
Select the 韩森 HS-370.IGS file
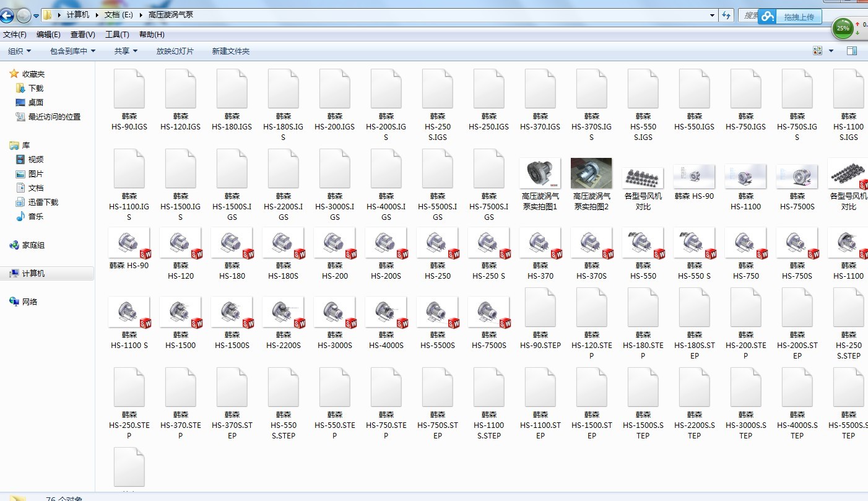pyautogui.click(x=540, y=100)
